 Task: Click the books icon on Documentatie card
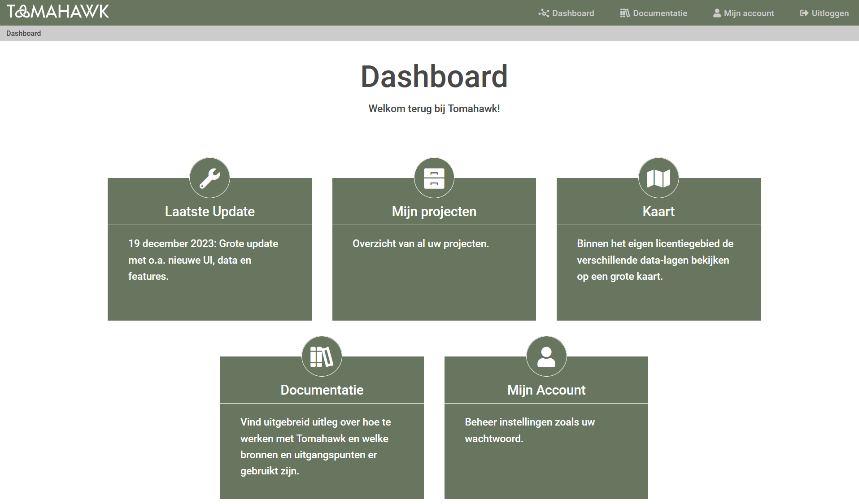(322, 356)
